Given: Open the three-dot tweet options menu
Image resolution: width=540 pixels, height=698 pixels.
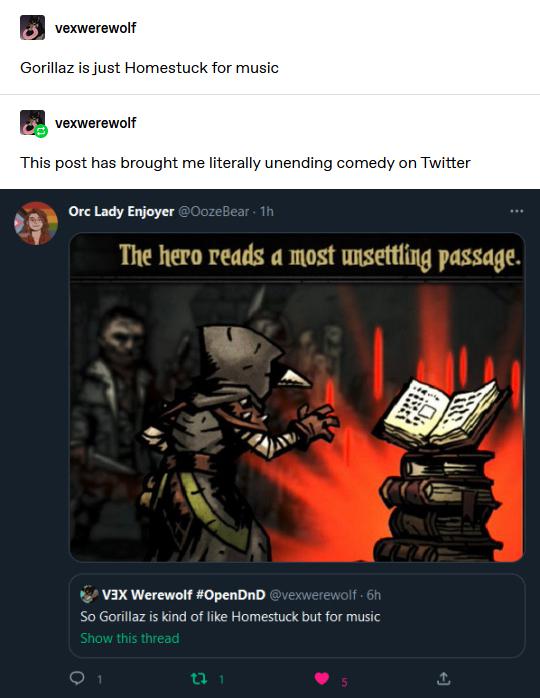Looking at the screenshot, I should tap(516, 211).
